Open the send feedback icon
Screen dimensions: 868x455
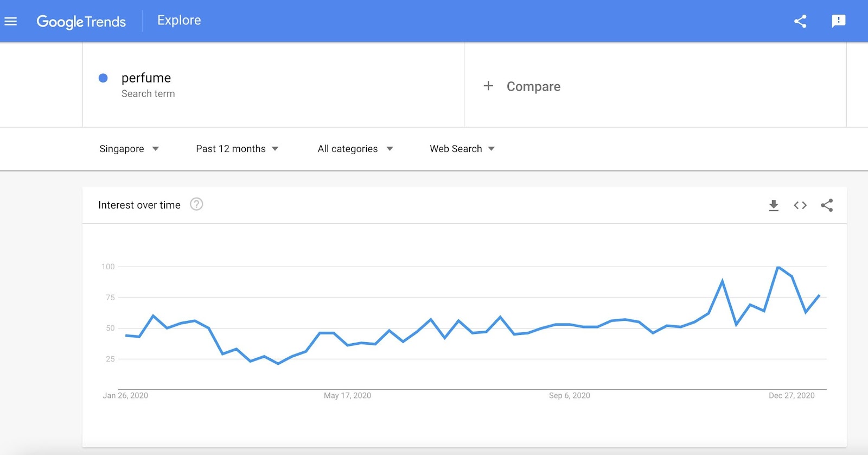(x=838, y=21)
